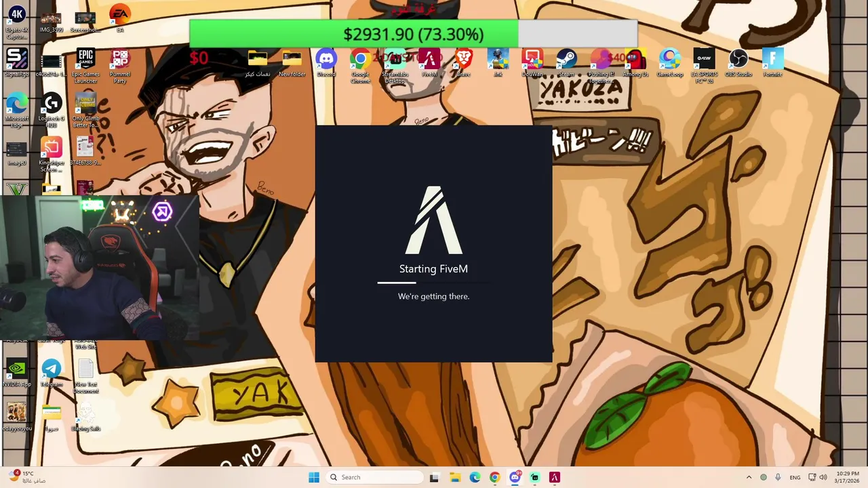The width and height of the screenshot is (868, 488).
Task: Open the OBS Studio desktop shortcut
Action: click(x=738, y=62)
